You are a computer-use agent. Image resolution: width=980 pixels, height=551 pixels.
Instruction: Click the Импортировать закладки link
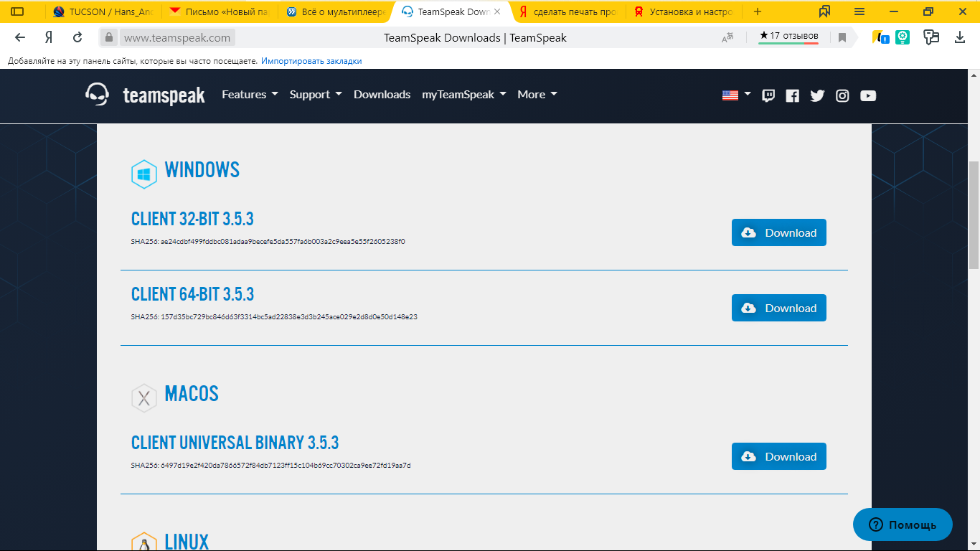[311, 61]
